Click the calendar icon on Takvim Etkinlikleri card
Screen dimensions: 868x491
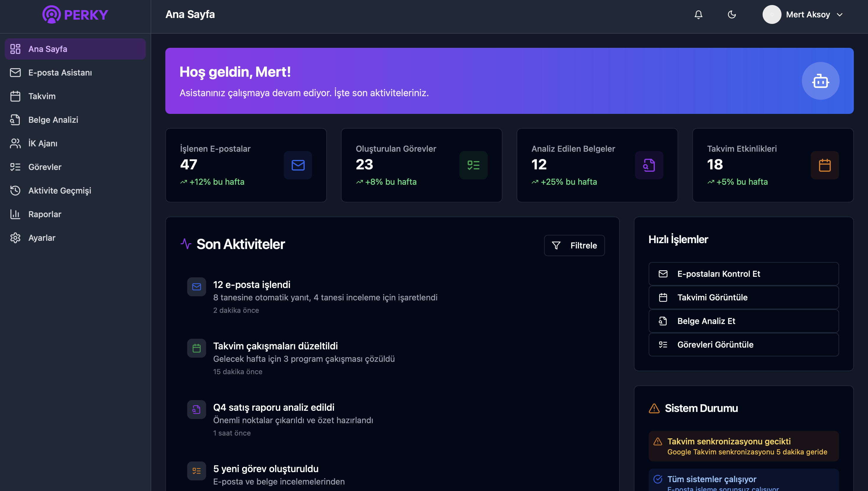(x=825, y=165)
